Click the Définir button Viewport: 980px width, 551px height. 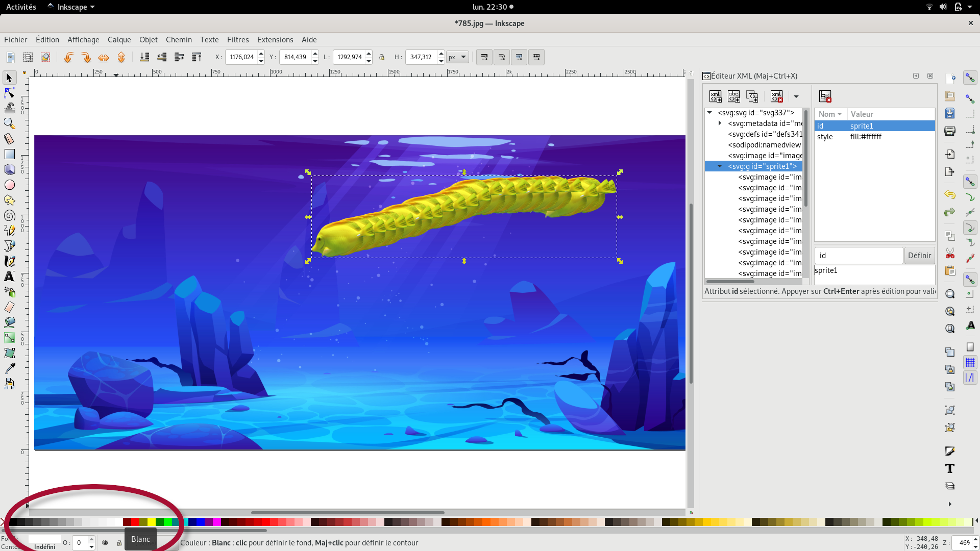click(x=919, y=256)
